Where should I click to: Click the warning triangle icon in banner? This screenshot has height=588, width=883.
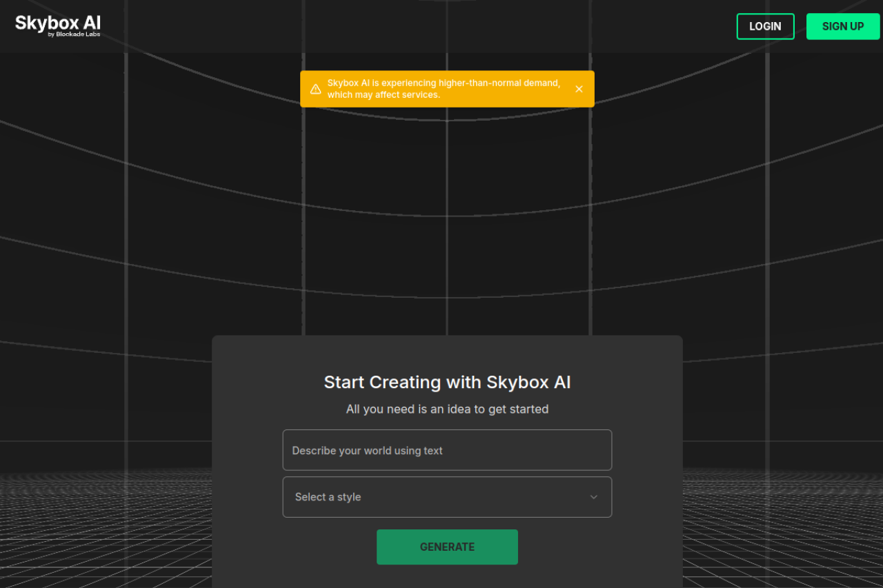point(315,89)
